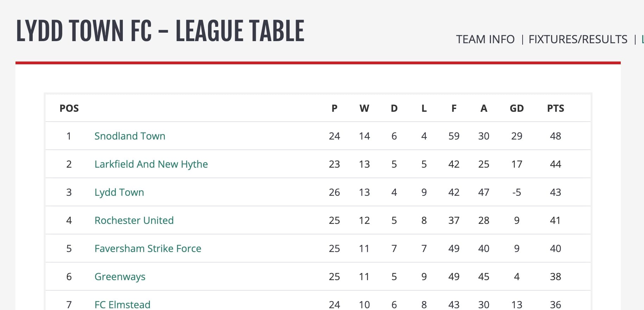644x310 pixels.
Task: Click the Lydd Town team link
Action: pos(119,192)
